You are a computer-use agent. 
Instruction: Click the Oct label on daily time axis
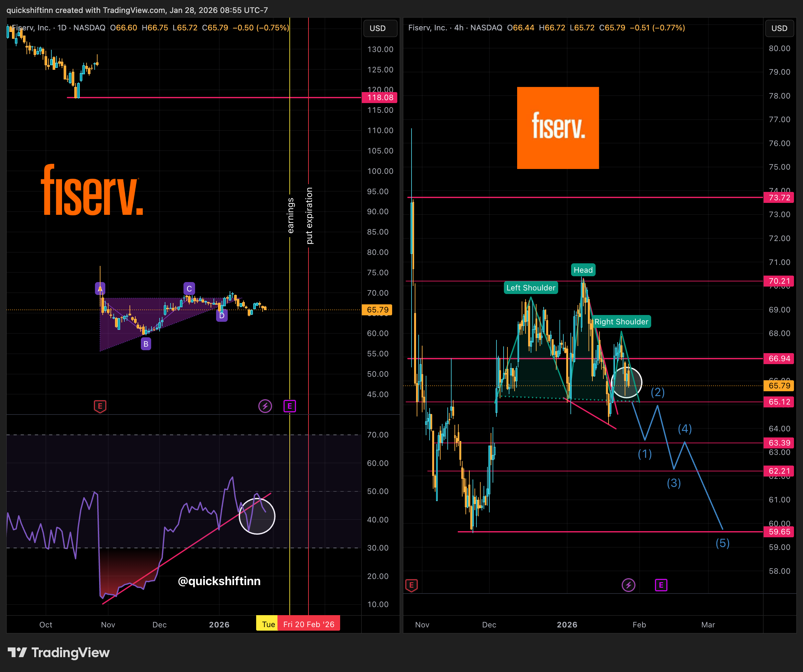point(46,625)
